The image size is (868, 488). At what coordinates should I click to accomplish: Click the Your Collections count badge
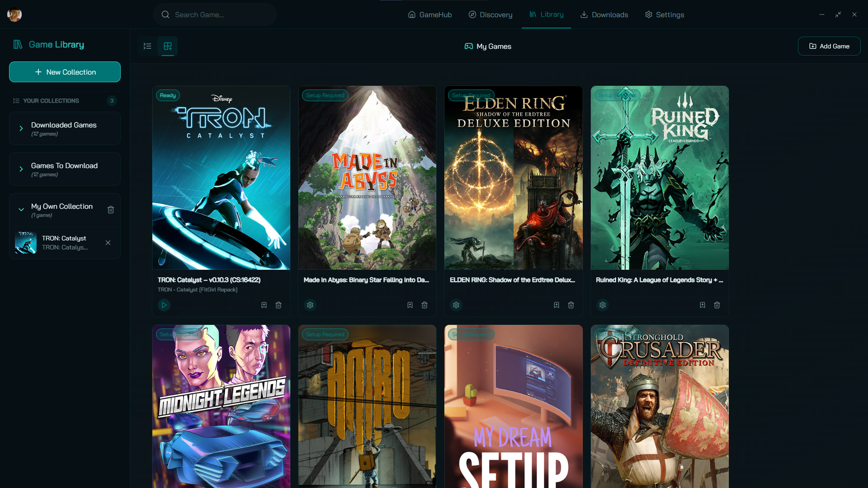(112, 101)
